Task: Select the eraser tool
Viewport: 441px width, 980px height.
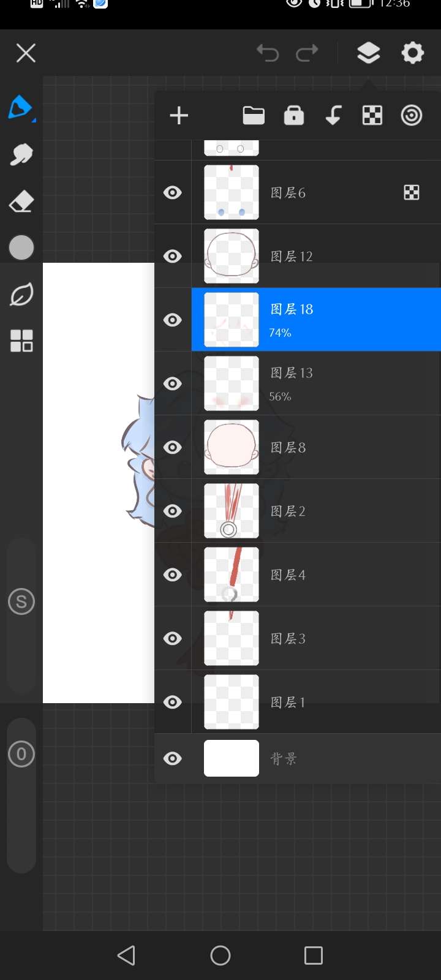Action: pos(21,202)
